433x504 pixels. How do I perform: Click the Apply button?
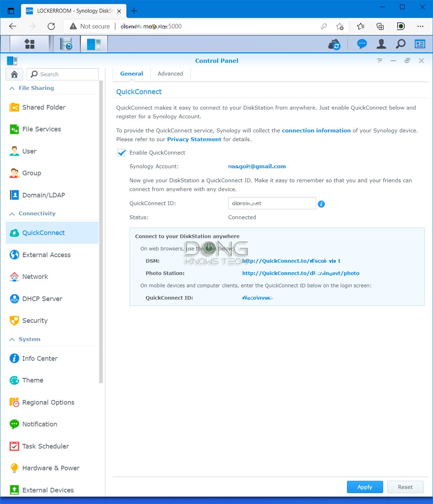click(x=365, y=487)
